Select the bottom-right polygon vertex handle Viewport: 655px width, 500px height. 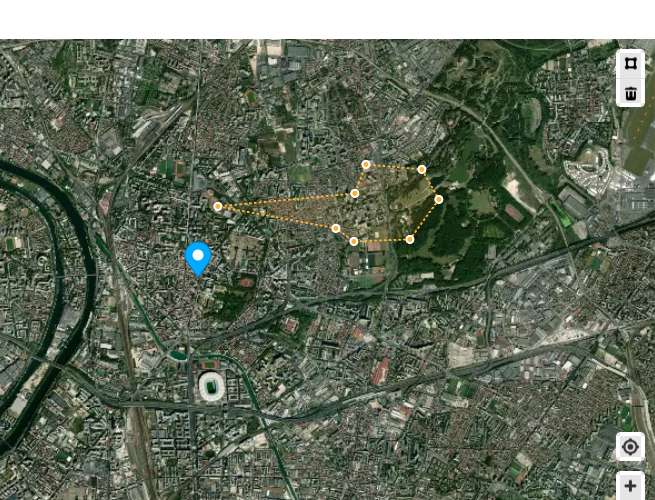tap(410, 239)
